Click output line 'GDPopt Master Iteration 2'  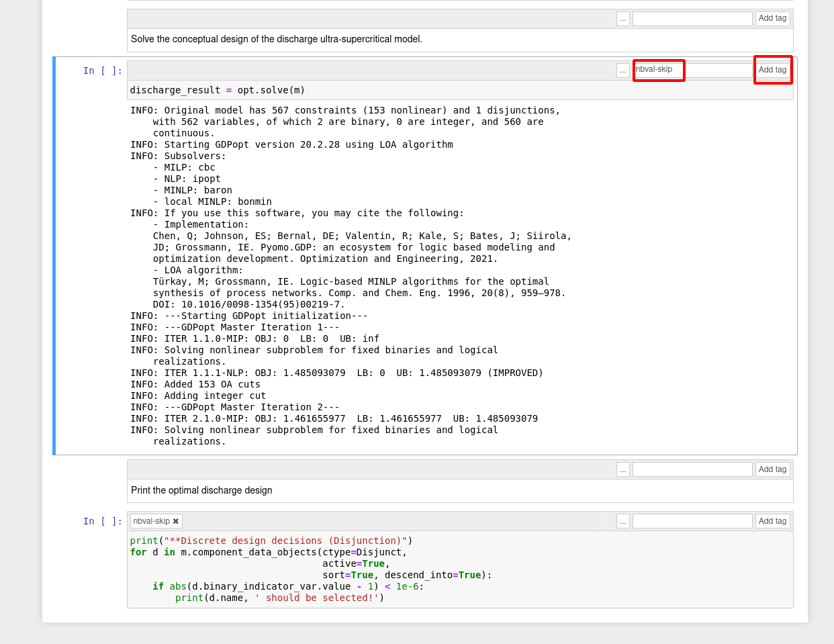pyautogui.click(x=235, y=407)
